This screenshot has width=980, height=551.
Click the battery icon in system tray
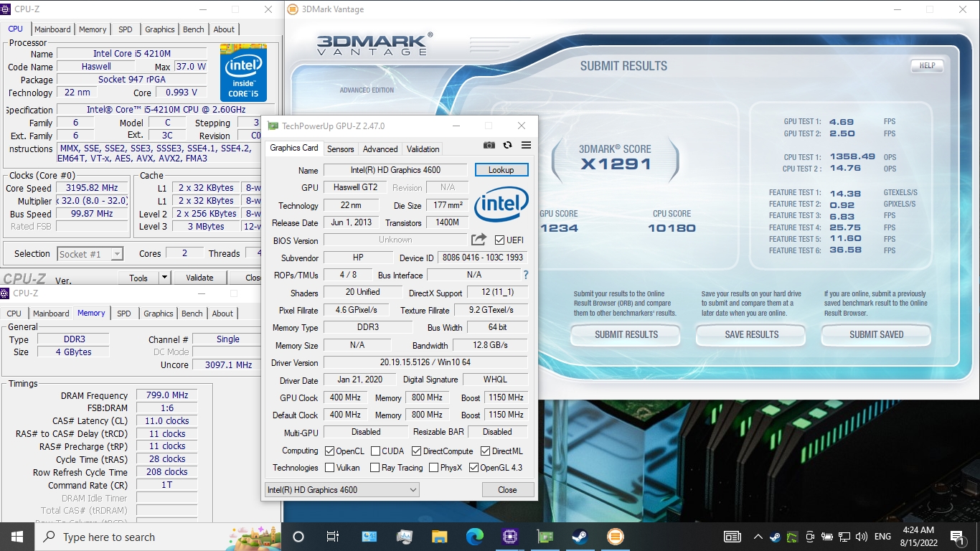click(827, 537)
